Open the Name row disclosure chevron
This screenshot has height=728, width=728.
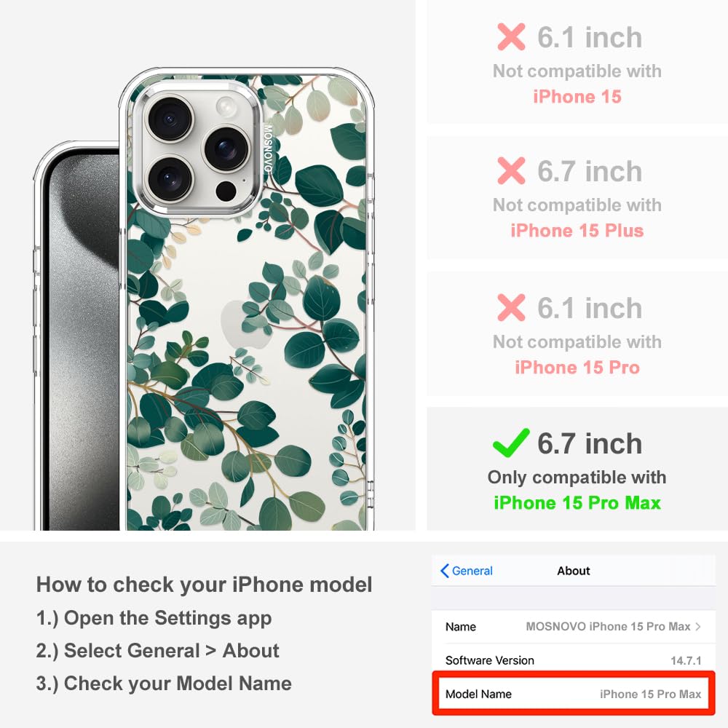coord(698,626)
